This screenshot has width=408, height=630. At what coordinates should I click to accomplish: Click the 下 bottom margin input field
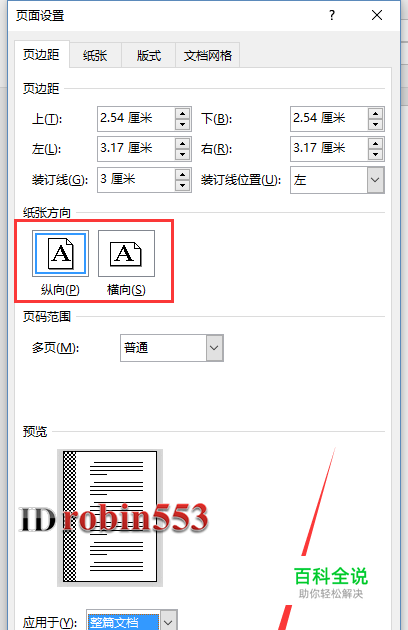click(329, 119)
